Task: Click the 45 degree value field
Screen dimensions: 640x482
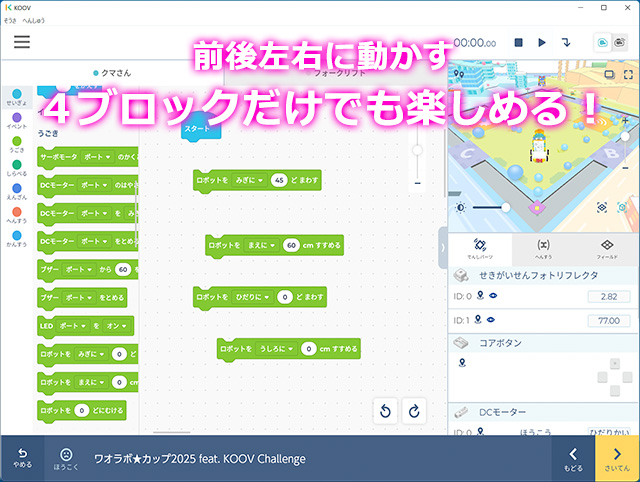Action: click(x=279, y=180)
